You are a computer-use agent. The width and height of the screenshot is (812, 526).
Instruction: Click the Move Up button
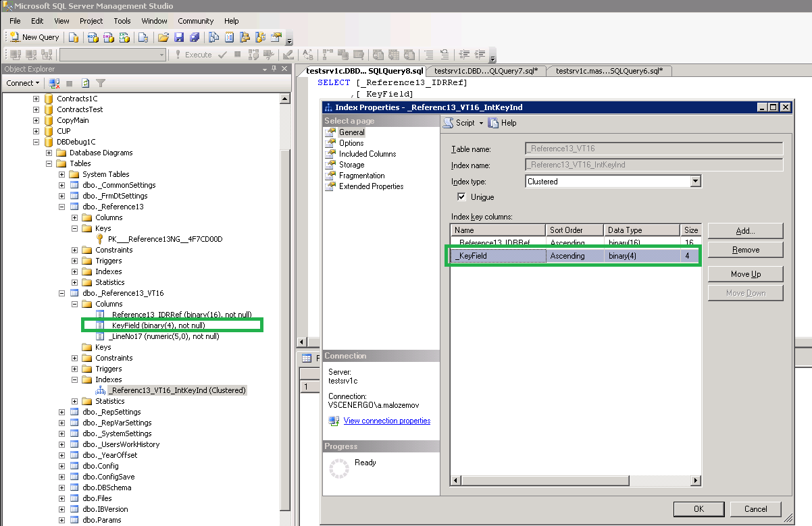745,274
